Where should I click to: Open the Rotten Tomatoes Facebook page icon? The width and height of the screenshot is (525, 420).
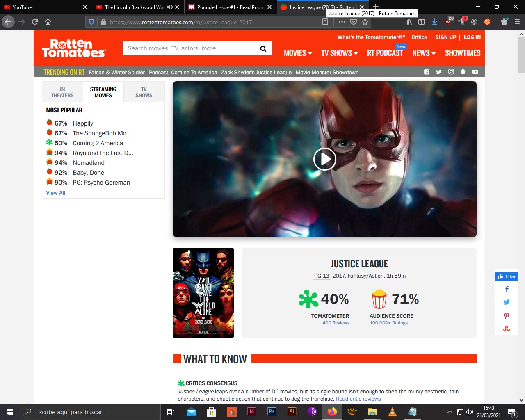coord(427,72)
